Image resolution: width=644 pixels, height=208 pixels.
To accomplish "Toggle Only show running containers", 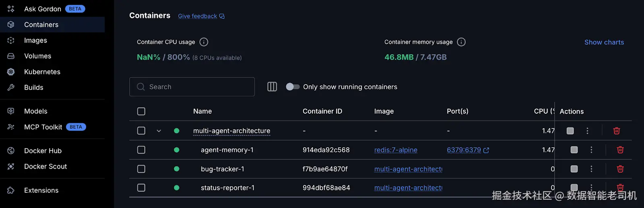I will [x=293, y=87].
